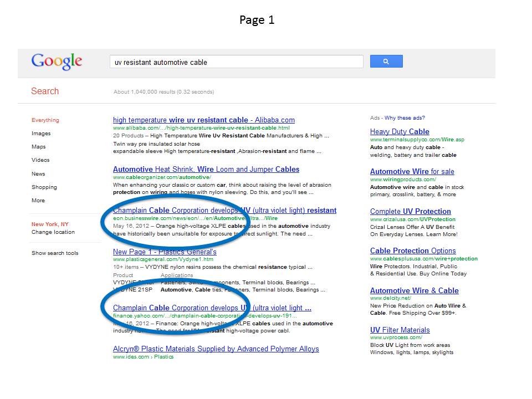Switch to Images results
Image resolution: width=532 pixels, height=399 pixels.
pos(41,134)
